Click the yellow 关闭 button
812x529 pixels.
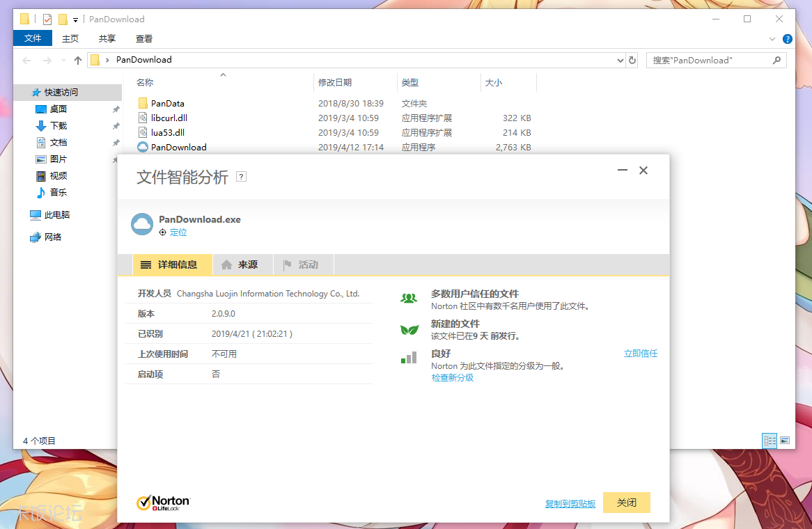(x=627, y=503)
